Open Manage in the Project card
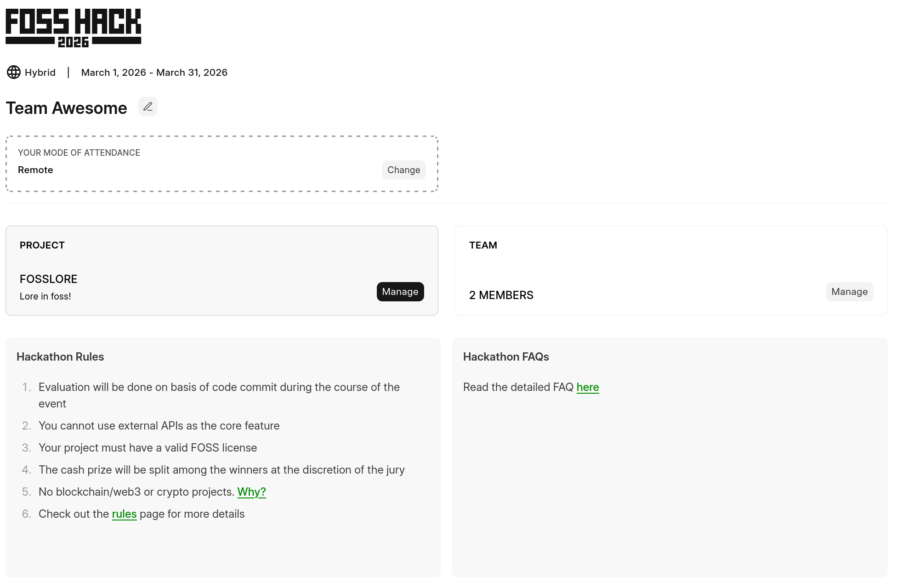Viewport: 908px width, 588px height. click(x=400, y=292)
